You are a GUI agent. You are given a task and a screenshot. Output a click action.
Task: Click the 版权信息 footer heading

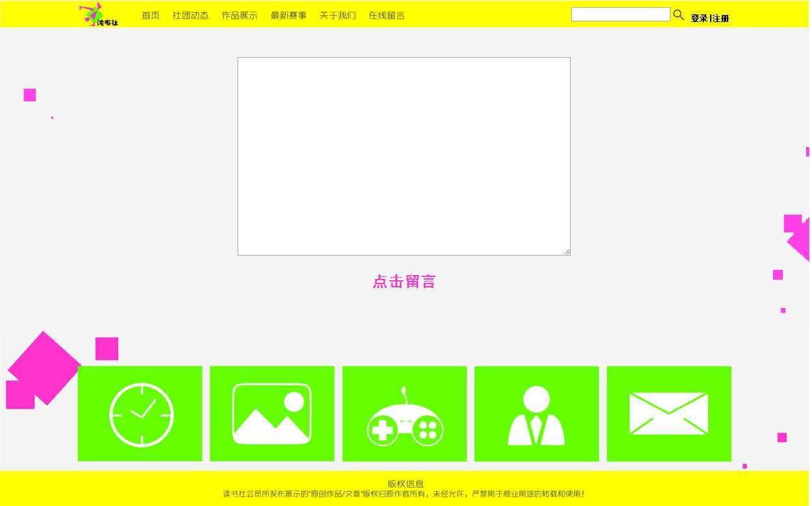point(405,484)
